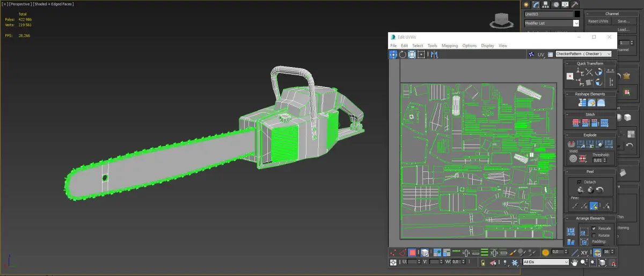Toggle the Detach checkbox in Peel rollout
This screenshot has height=276, width=644.
click(579, 182)
